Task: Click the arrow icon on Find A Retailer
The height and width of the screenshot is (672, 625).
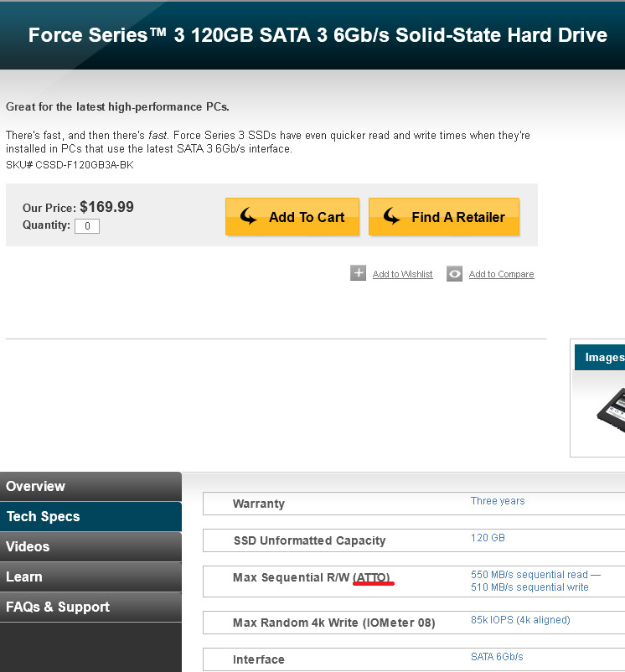Action: coord(391,215)
